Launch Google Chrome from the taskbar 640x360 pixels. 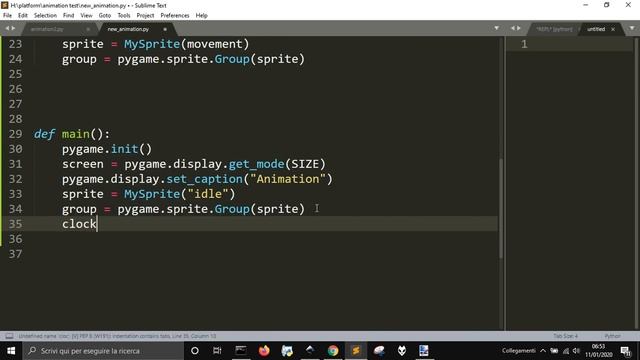(333, 351)
